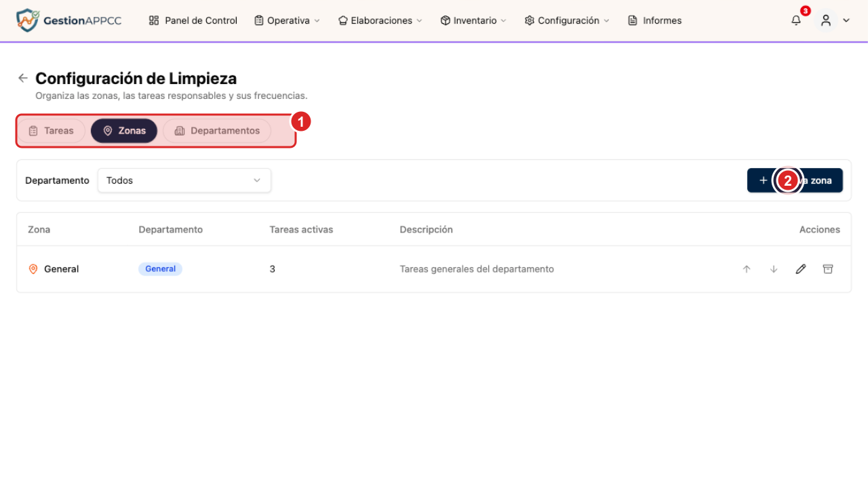Click the GestionAPPCC shield logo
868x488 pixels.
(x=27, y=20)
